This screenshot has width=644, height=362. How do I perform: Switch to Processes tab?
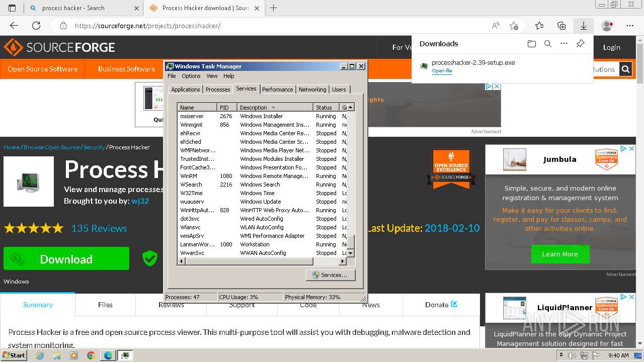[218, 89]
